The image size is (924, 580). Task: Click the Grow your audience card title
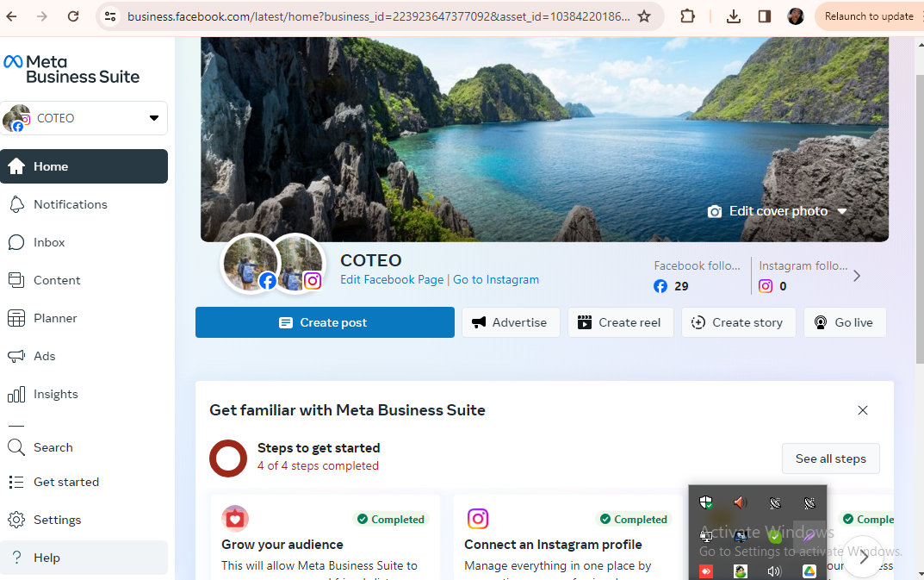tap(282, 545)
